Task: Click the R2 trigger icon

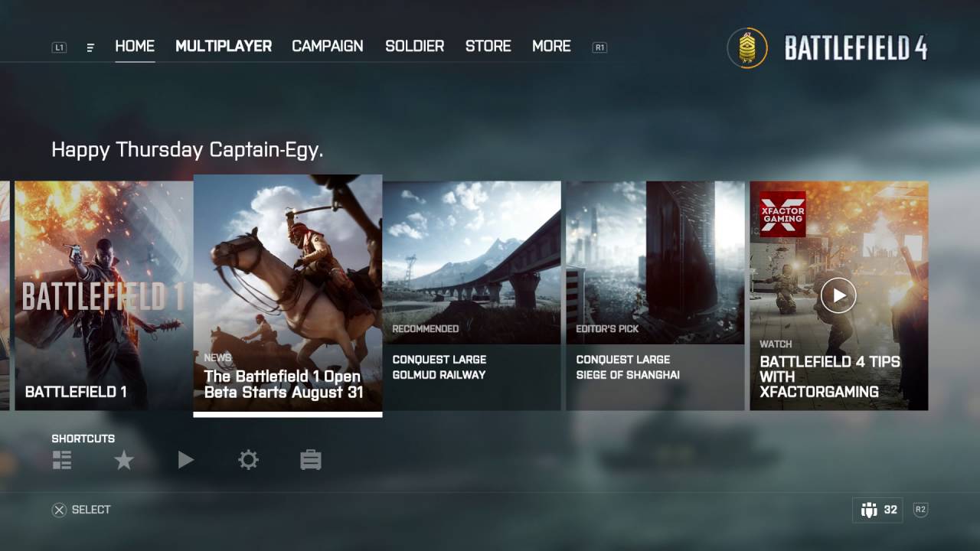Action: click(x=920, y=510)
